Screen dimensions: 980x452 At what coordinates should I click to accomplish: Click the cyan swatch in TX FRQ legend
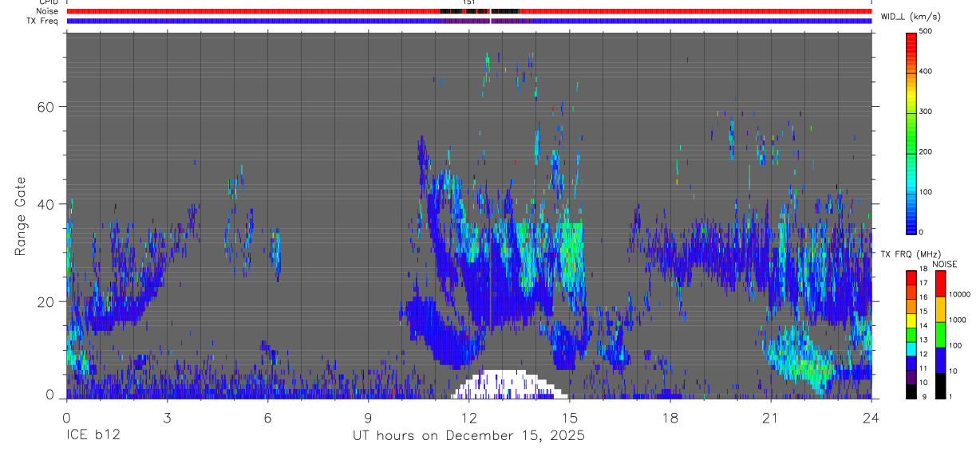coord(911,349)
